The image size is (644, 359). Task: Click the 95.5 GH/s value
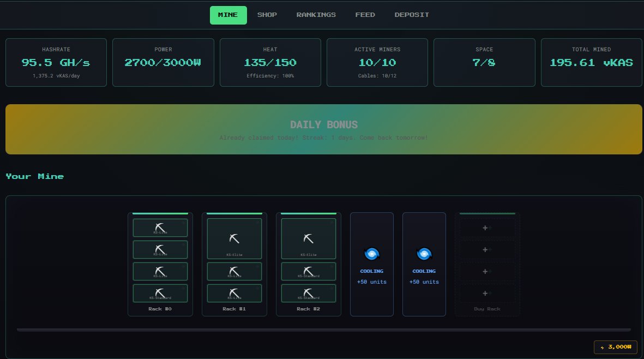(x=56, y=62)
